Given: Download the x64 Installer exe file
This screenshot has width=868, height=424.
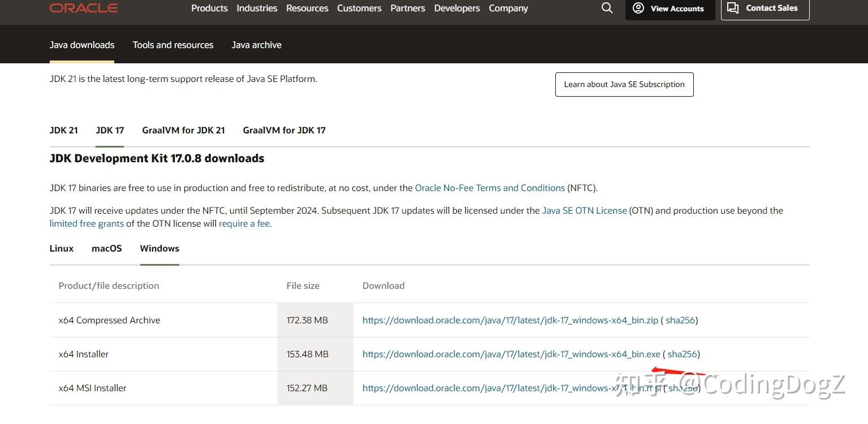Looking at the screenshot, I should [x=511, y=354].
